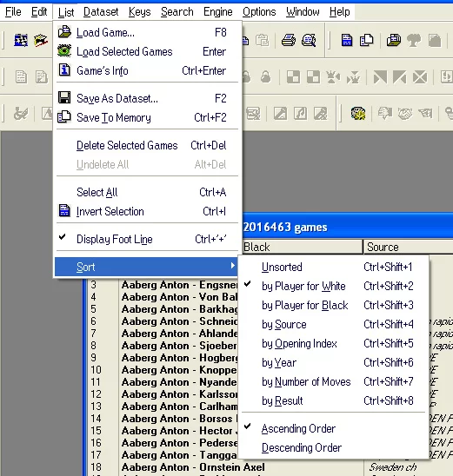Choose Invert Selection menu item
This screenshot has width=453, height=476.
click(x=147, y=211)
